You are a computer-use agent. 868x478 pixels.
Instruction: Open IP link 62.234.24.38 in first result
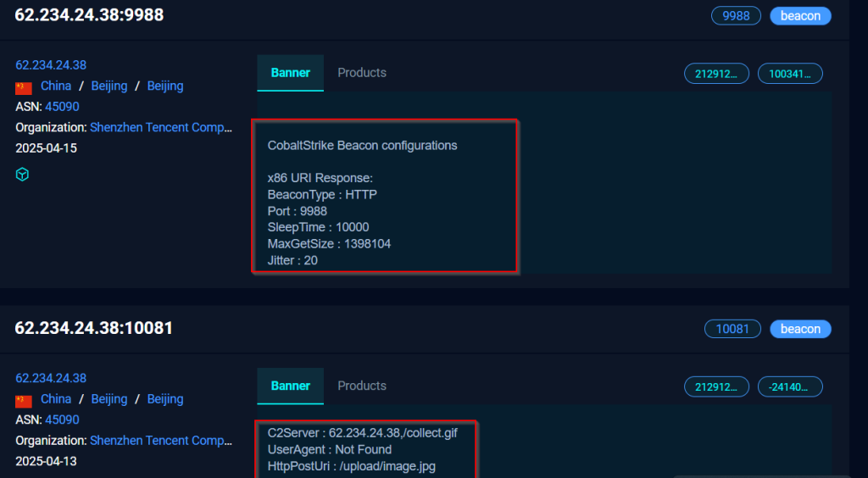[x=51, y=65]
